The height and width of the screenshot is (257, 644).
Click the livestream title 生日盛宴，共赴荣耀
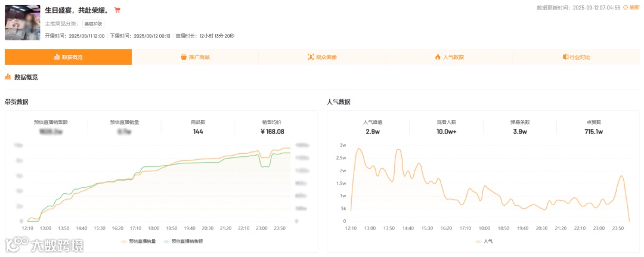click(78, 10)
